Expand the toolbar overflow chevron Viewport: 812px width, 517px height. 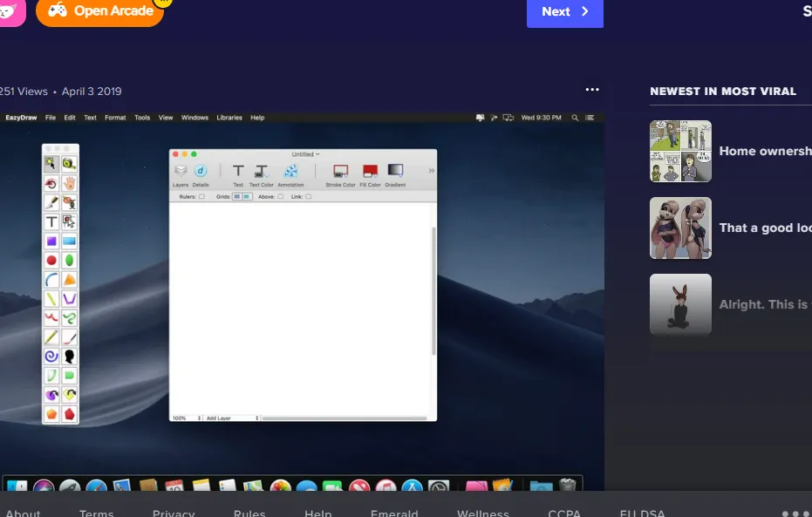pyautogui.click(x=432, y=171)
